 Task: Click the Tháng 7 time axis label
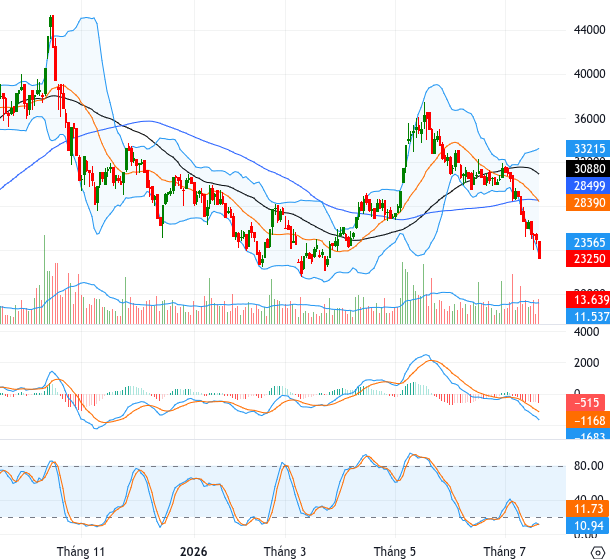pos(505,551)
